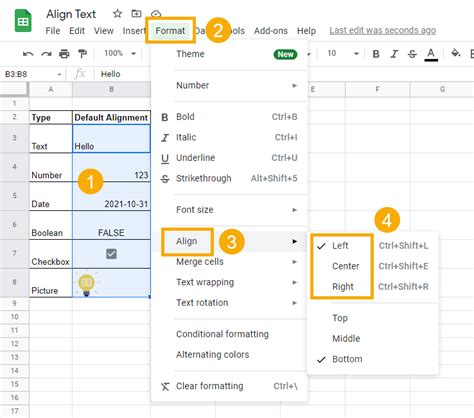
Task: Click the Google Sheets home logo
Action: pyautogui.click(x=23, y=21)
